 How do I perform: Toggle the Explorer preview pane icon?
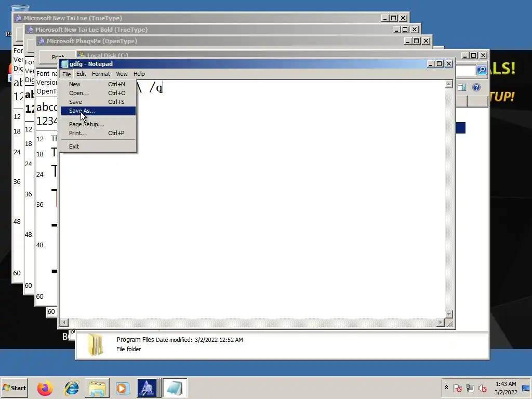(462, 87)
